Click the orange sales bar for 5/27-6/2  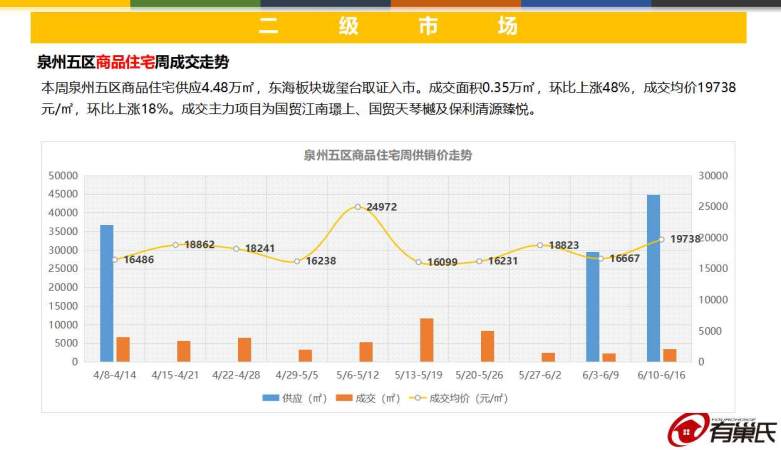(548, 357)
